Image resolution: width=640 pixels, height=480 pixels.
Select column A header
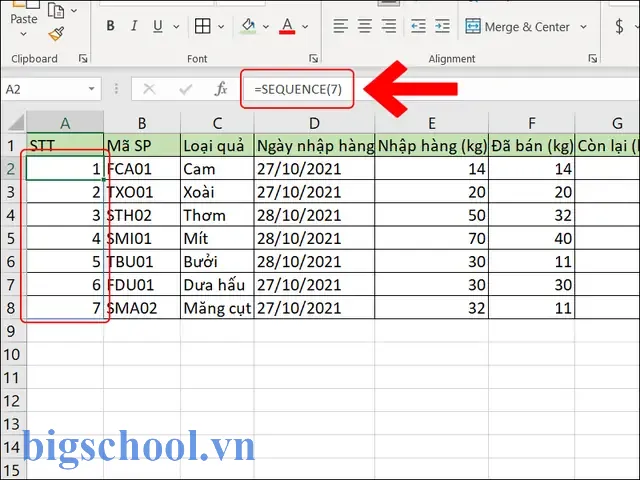pos(65,122)
